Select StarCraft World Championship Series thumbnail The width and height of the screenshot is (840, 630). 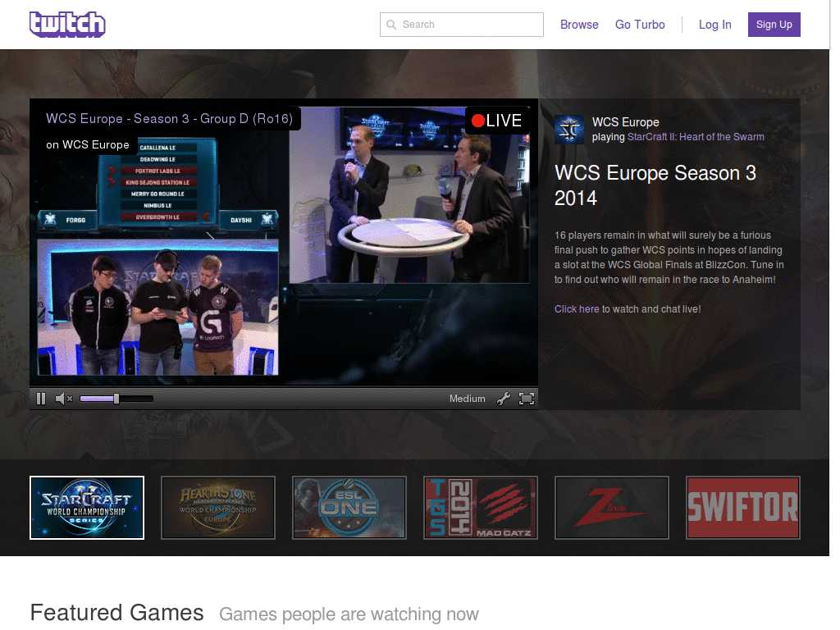pyautogui.click(x=87, y=508)
